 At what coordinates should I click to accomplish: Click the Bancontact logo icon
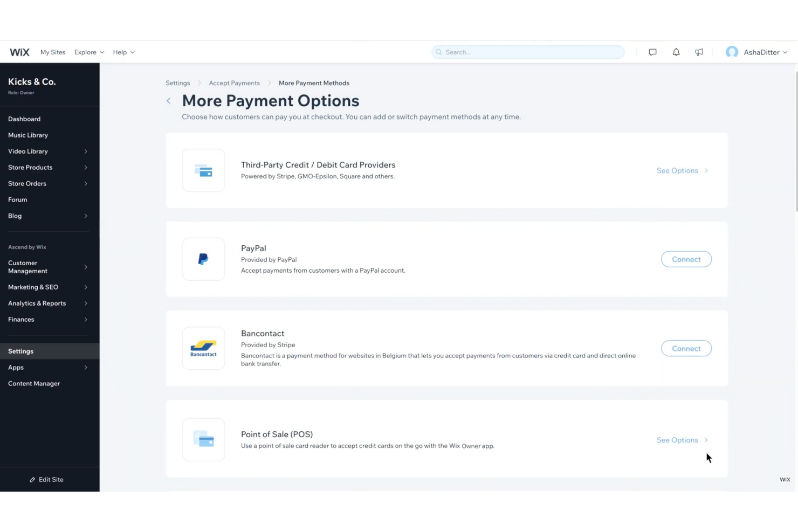coord(203,348)
